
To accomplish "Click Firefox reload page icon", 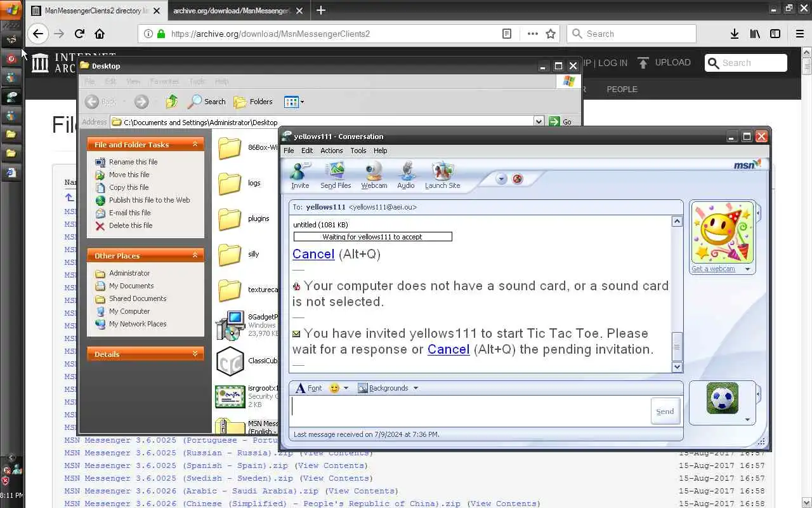I will (79, 34).
